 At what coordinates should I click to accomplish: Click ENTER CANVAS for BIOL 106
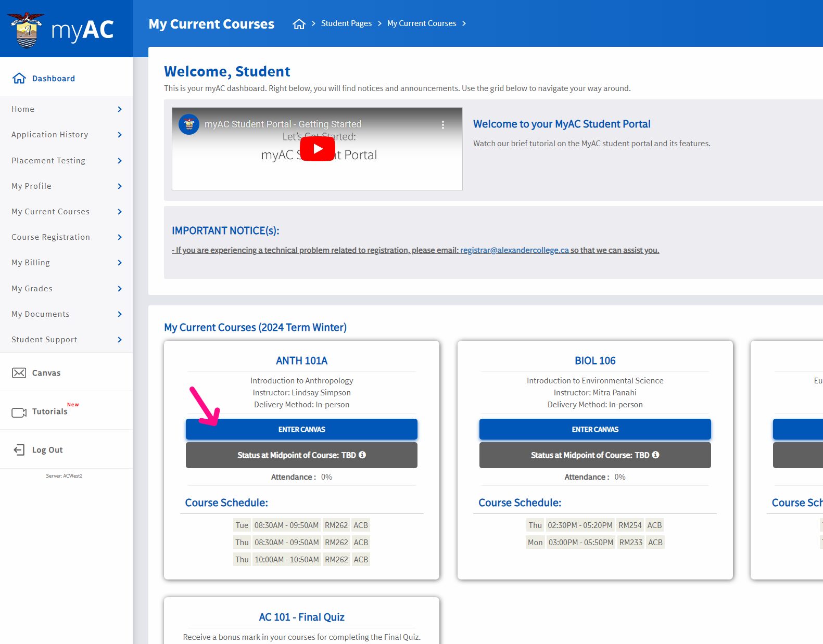click(x=595, y=429)
